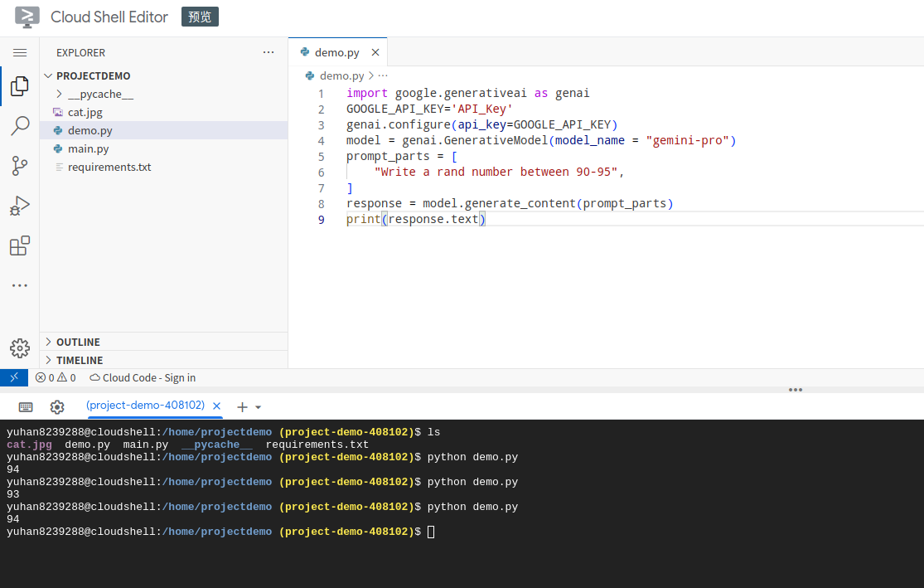Open the Source Control view icon
This screenshot has width=924, height=588.
click(x=20, y=166)
